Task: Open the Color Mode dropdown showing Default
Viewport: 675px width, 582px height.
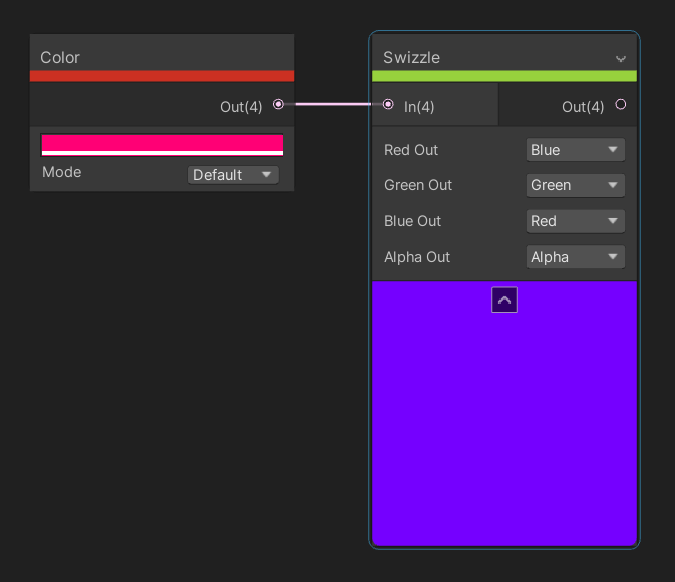Action: click(233, 175)
